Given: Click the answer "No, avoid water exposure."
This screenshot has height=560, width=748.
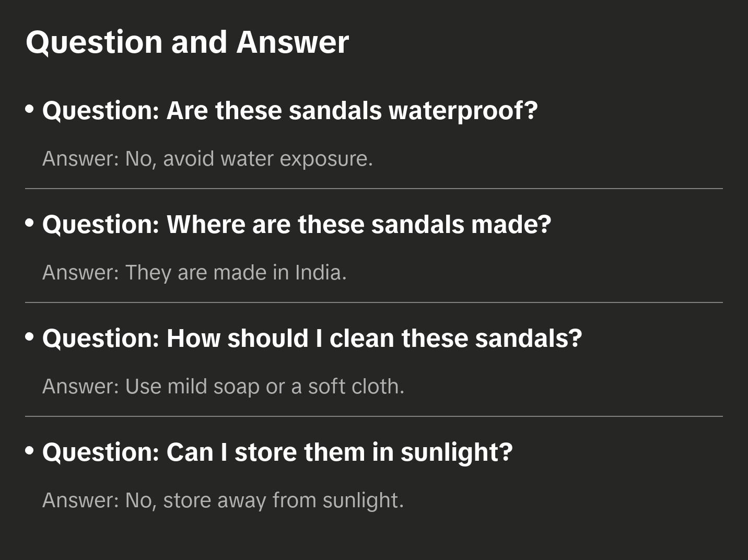Looking at the screenshot, I should (x=207, y=159).
